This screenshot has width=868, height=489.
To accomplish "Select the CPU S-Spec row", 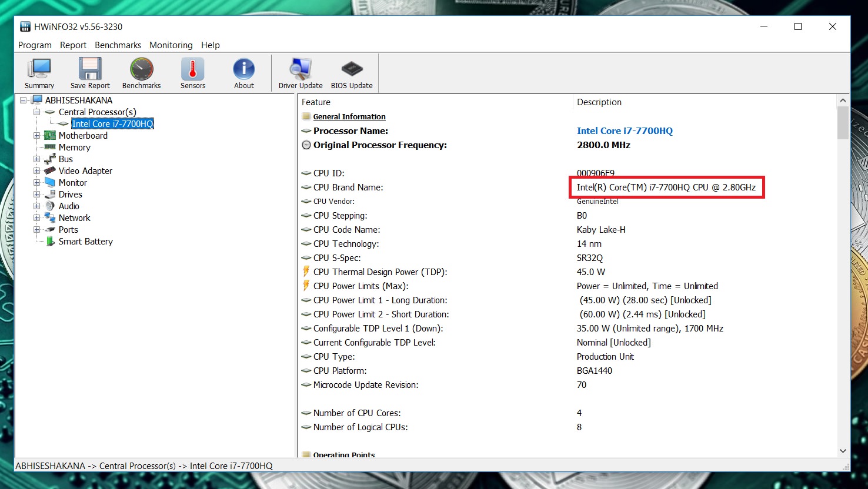I will pyautogui.click(x=567, y=258).
